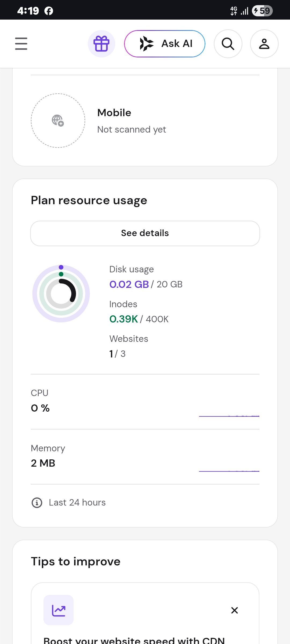The image size is (290, 644).
Task: Tap the Inodes 0.39K value
Action: pos(124,319)
